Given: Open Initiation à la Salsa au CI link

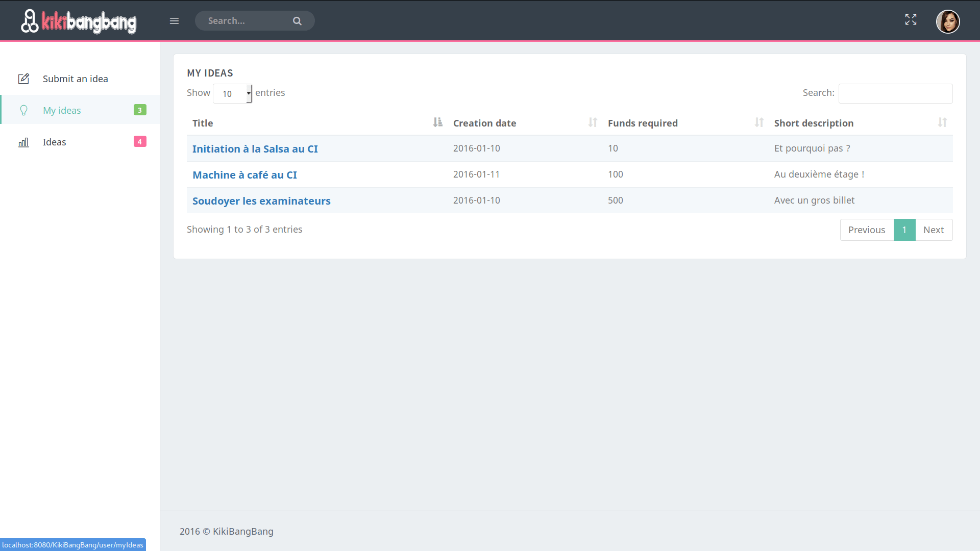Looking at the screenshot, I should pyautogui.click(x=255, y=149).
